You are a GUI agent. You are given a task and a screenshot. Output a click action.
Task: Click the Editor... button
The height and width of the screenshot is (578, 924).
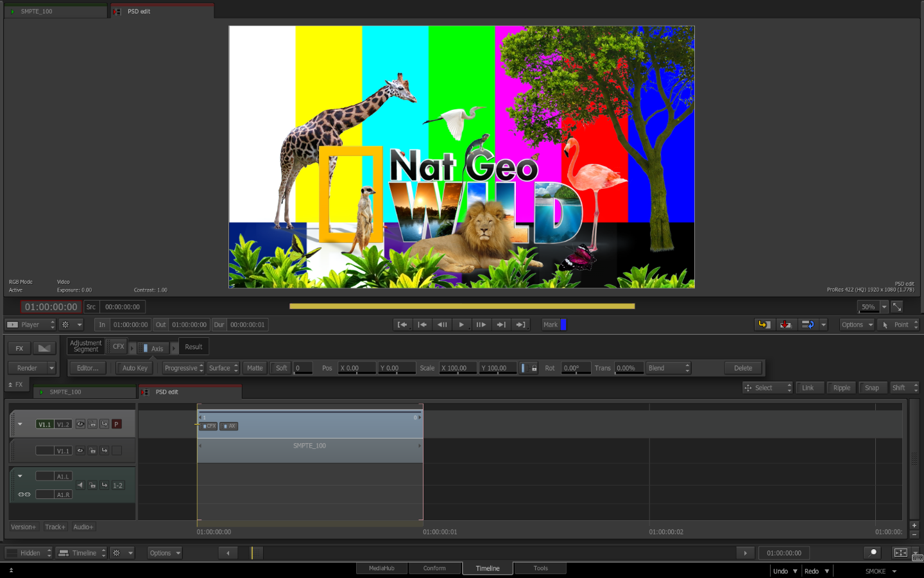coord(88,369)
